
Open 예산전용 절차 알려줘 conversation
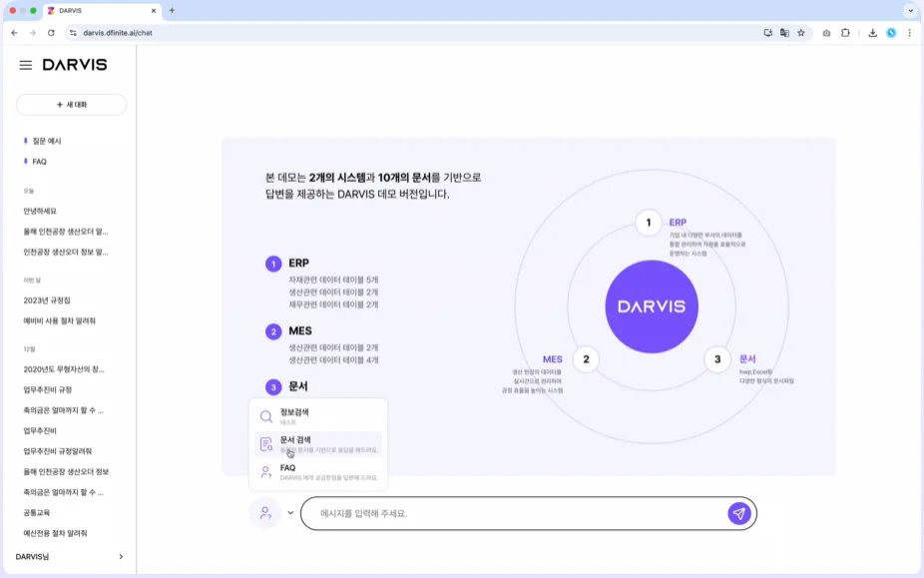tap(56, 533)
